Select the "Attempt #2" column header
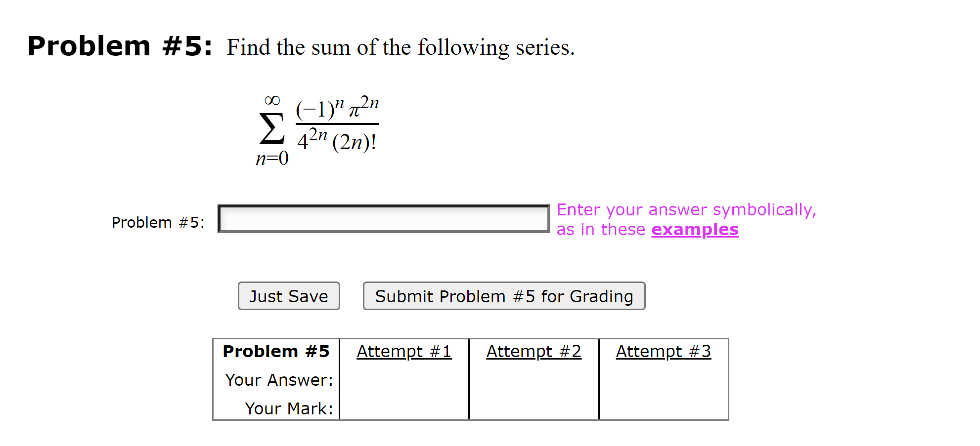The width and height of the screenshot is (980, 446). tap(534, 351)
